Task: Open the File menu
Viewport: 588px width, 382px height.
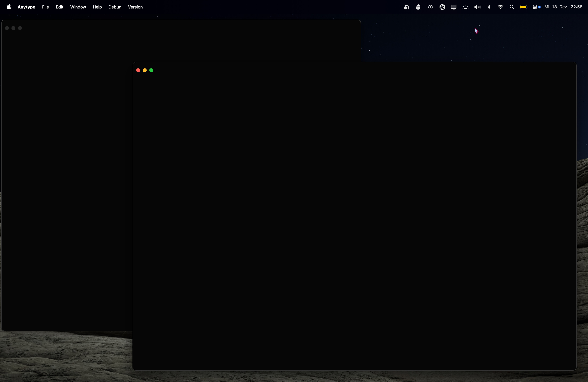Action: coord(45,7)
